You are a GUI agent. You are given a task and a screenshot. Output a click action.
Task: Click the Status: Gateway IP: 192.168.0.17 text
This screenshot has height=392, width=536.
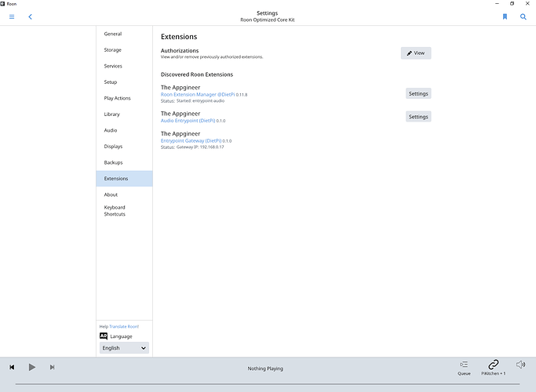point(192,147)
